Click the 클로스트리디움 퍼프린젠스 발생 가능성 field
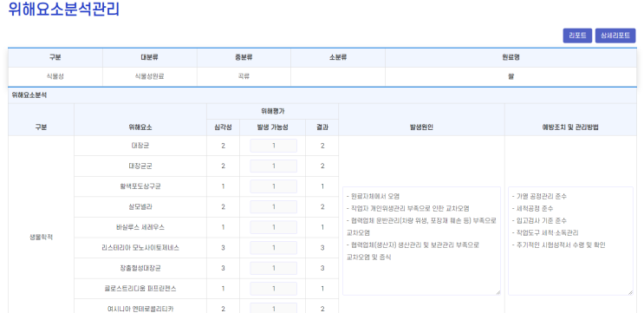 click(x=274, y=289)
